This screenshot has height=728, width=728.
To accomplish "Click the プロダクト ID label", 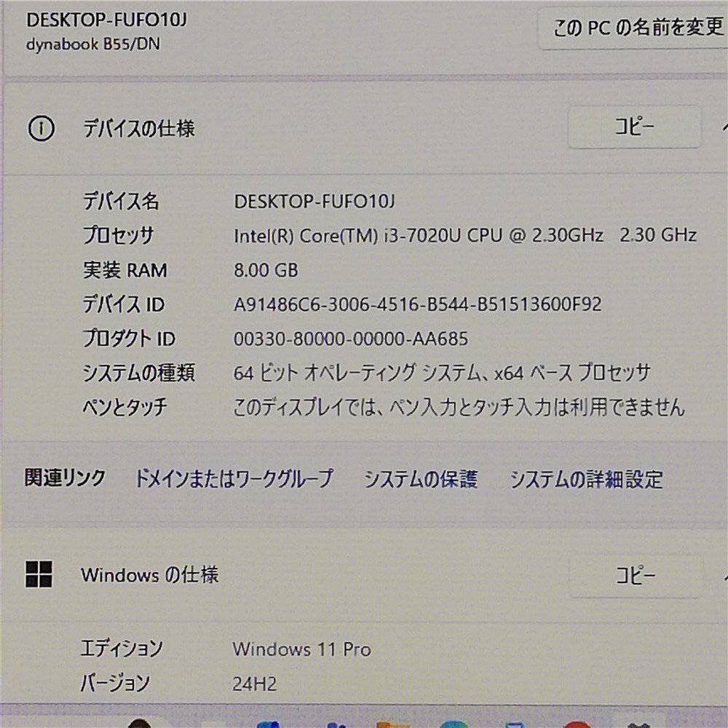I will coord(129,339).
